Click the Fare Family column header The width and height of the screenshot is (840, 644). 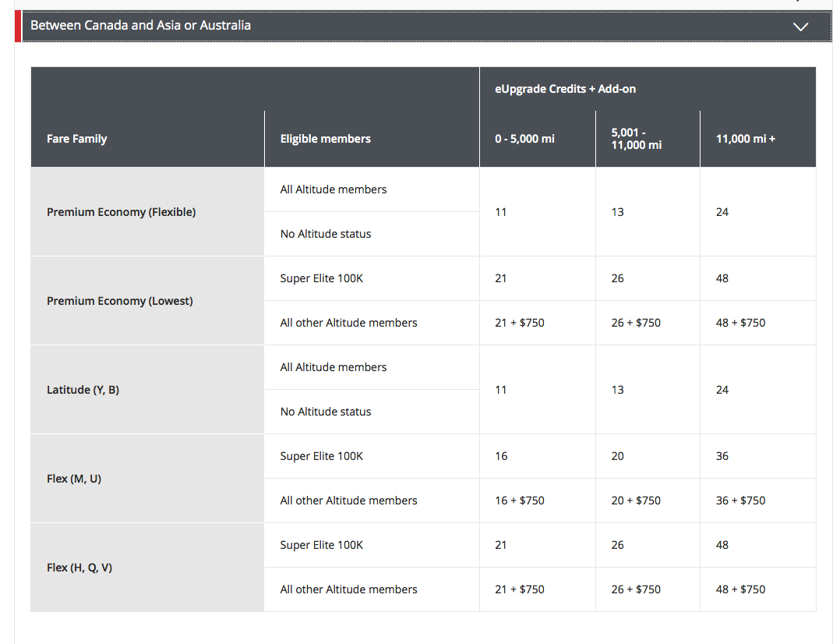[77, 139]
